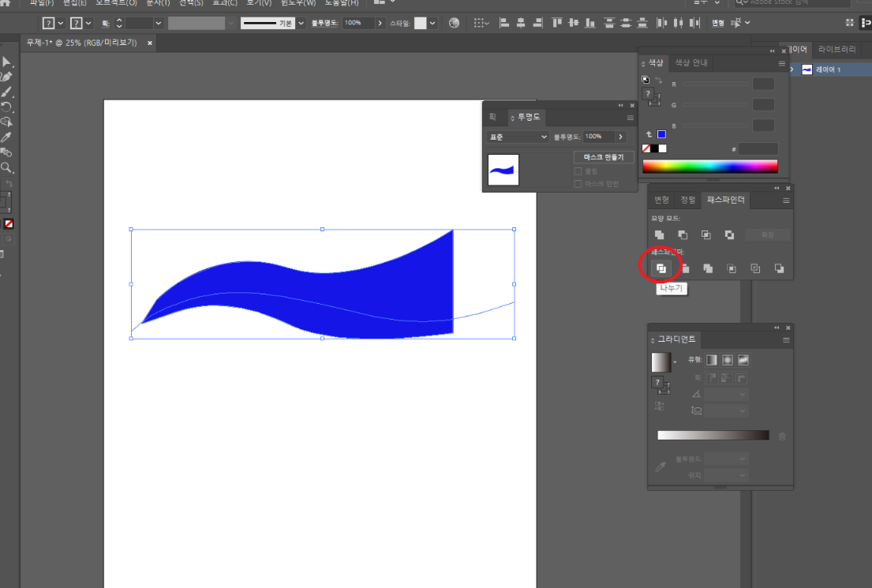
Task: Click swap fill and stroke icon in Color panel
Action: [x=658, y=81]
